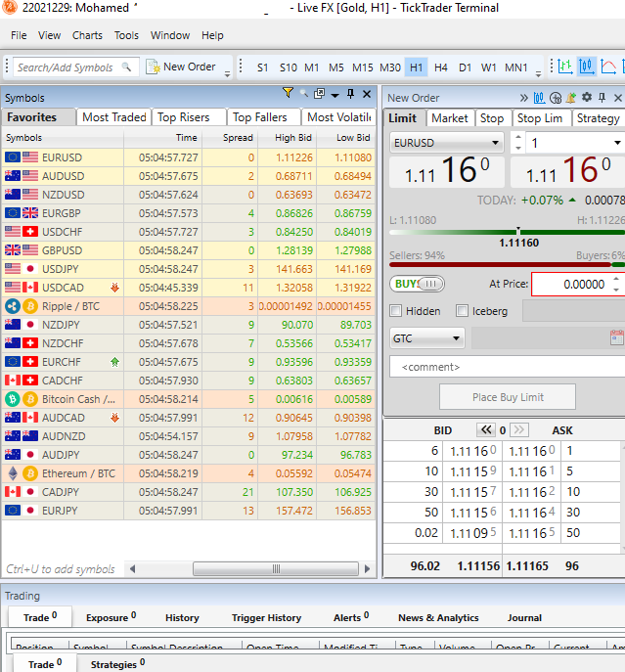Open the History tab in Trading panel

(182, 617)
